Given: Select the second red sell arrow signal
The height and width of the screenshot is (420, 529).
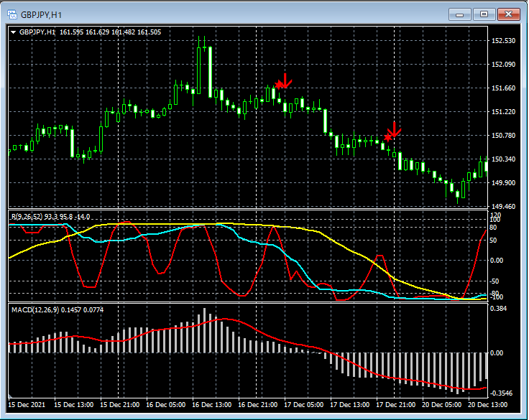Looking at the screenshot, I should 395,130.
